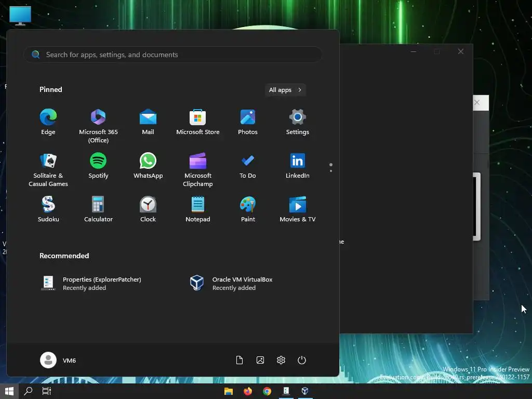
Task: Launch Microsoft 365 (Office)
Action: coord(98,126)
